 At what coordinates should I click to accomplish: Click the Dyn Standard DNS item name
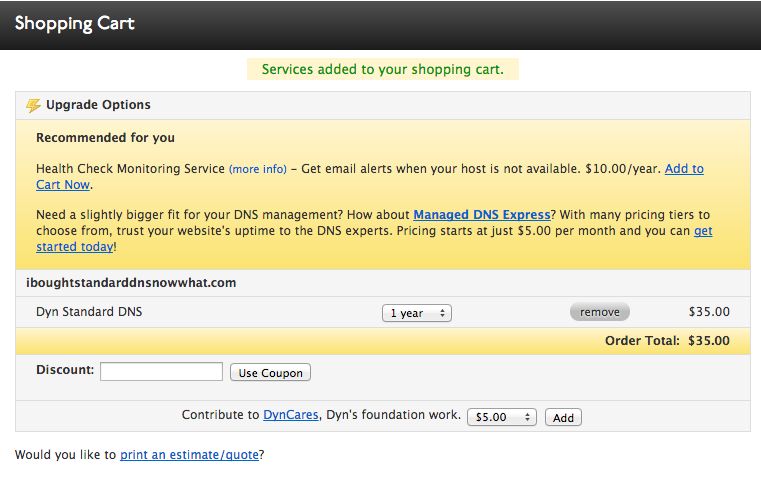tap(89, 312)
